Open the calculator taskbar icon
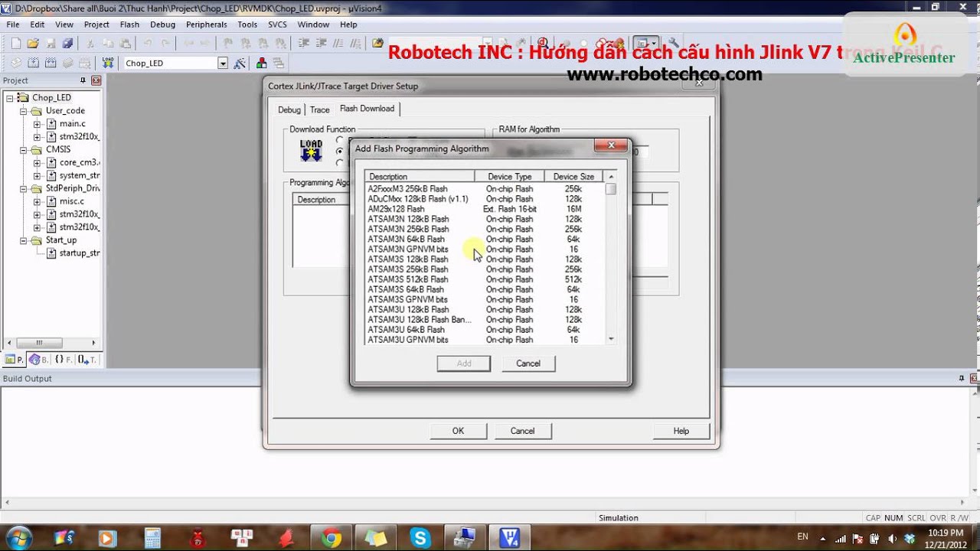The height and width of the screenshot is (551, 980). point(152,538)
